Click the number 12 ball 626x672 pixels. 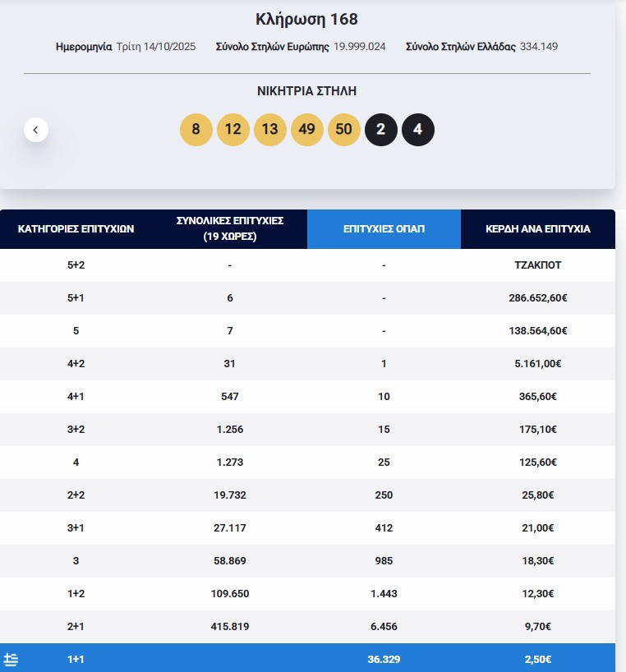pyautogui.click(x=233, y=129)
